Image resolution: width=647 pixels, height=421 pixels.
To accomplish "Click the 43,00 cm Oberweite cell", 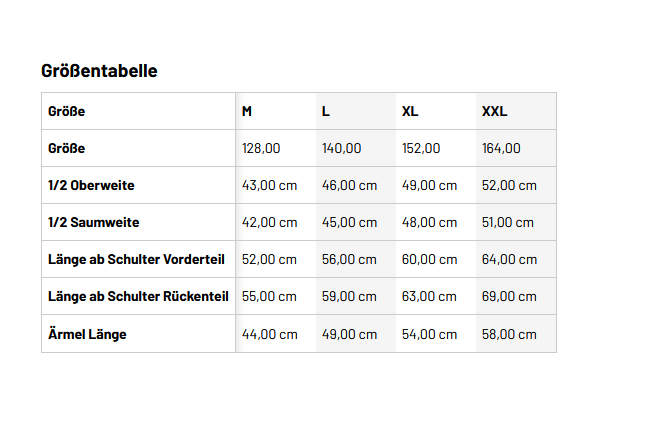I will [269, 185].
